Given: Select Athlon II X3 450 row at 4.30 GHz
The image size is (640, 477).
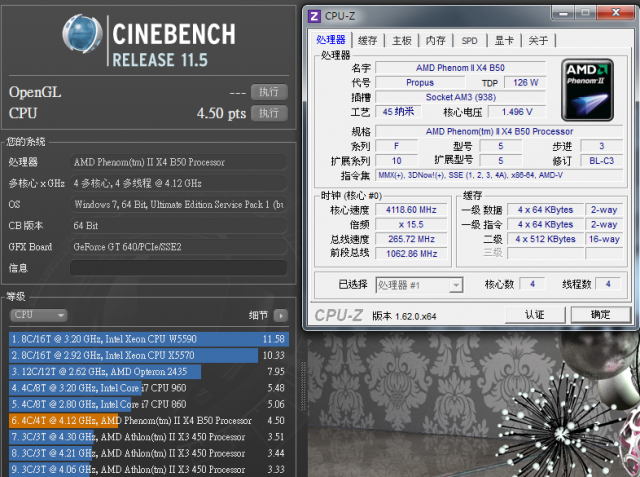Looking at the screenshot, I should coord(149,437).
